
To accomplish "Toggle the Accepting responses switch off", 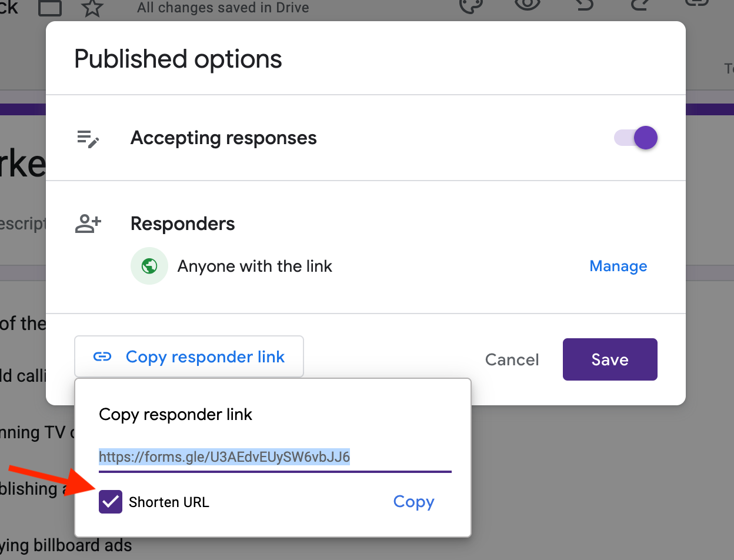I will point(636,138).
